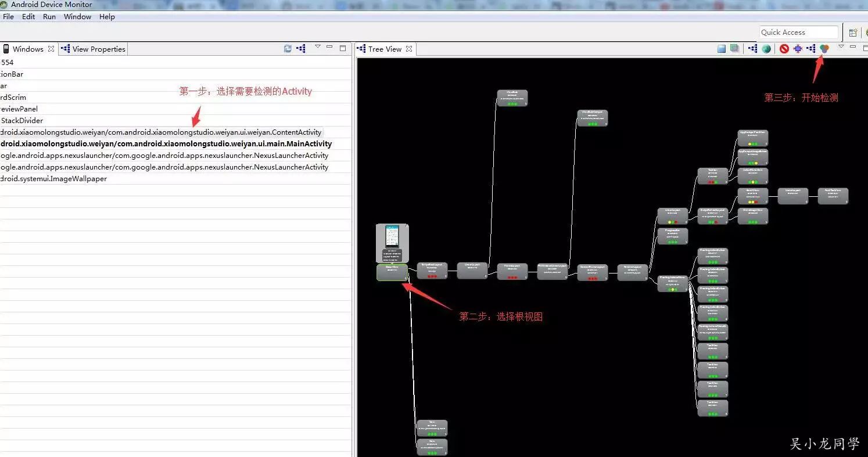
Task: Select the ContentActivity row in Windows list
Action: [x=175, y=132]
